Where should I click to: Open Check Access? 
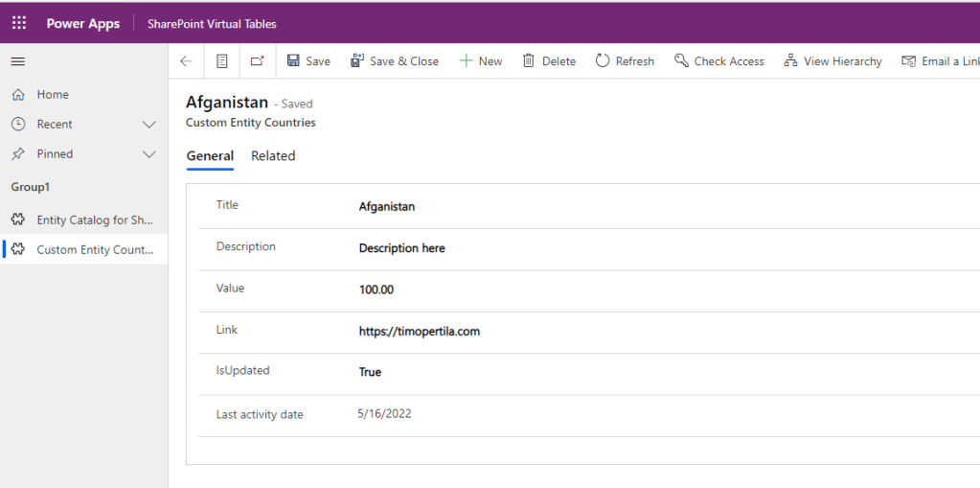718,61
